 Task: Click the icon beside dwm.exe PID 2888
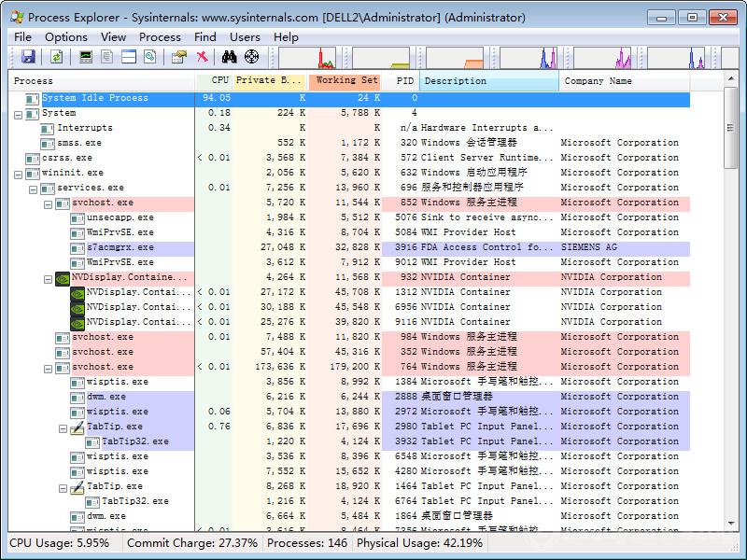[78, 398]
